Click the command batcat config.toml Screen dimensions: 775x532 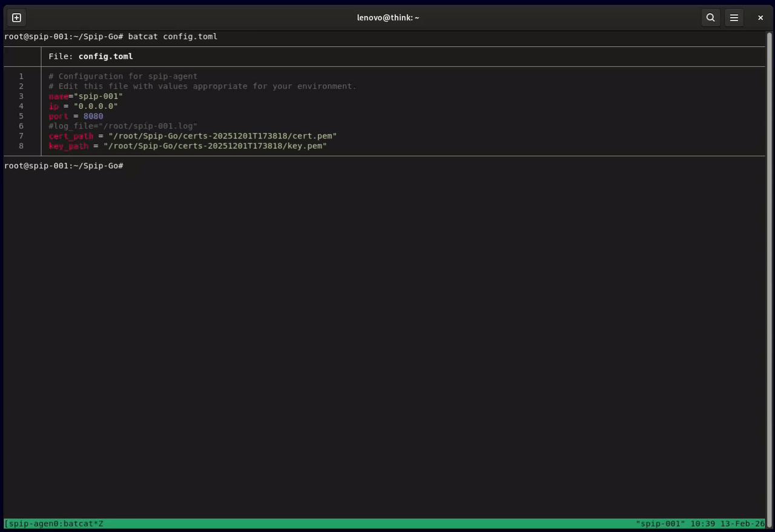point(173,36)
